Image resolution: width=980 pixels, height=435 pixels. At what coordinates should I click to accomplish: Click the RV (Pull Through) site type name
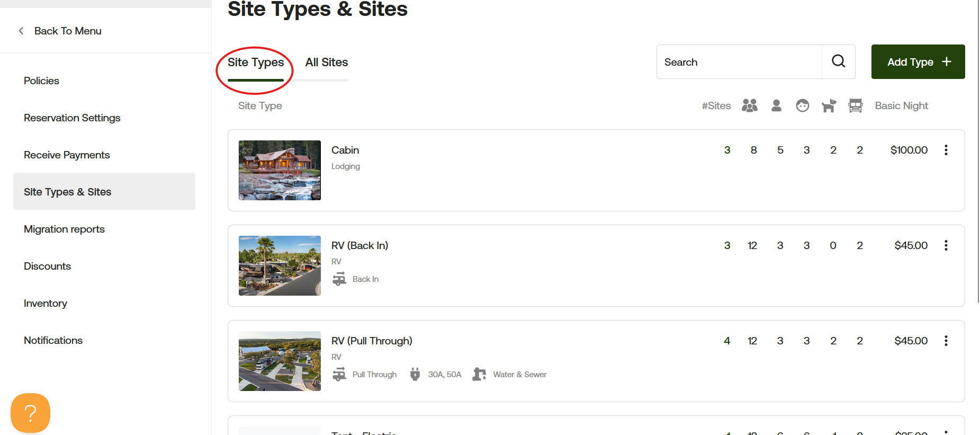pyautogui.click(x=372, y=341)
